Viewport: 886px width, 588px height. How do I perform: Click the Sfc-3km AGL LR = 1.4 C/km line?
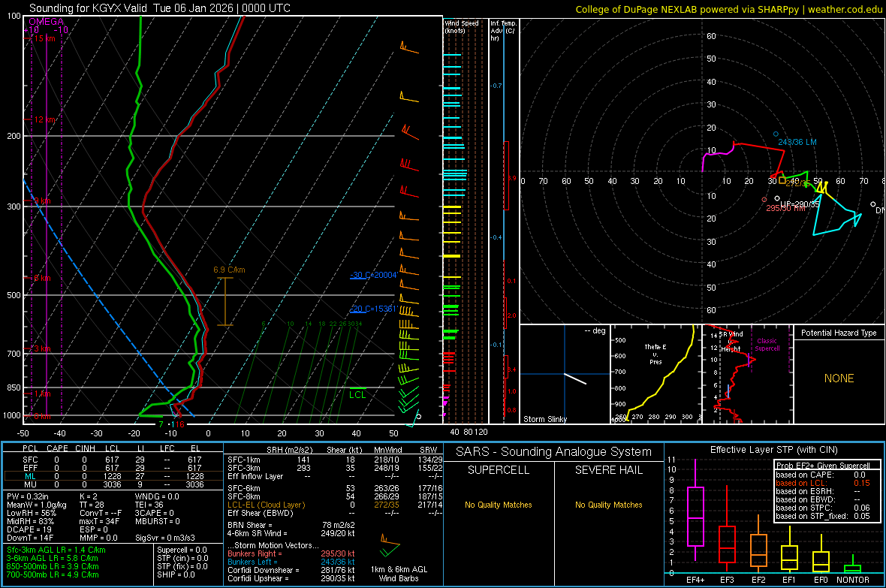click(x=56, y=550)
